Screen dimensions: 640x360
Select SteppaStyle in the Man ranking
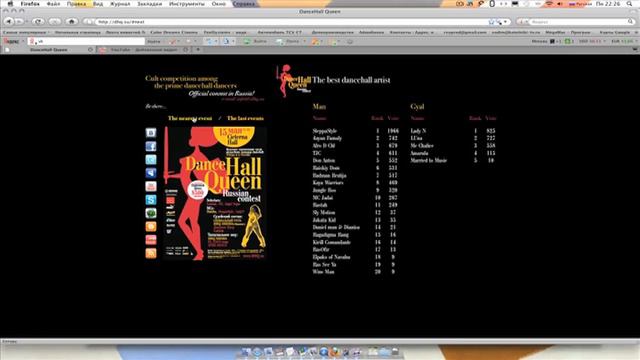325,131
